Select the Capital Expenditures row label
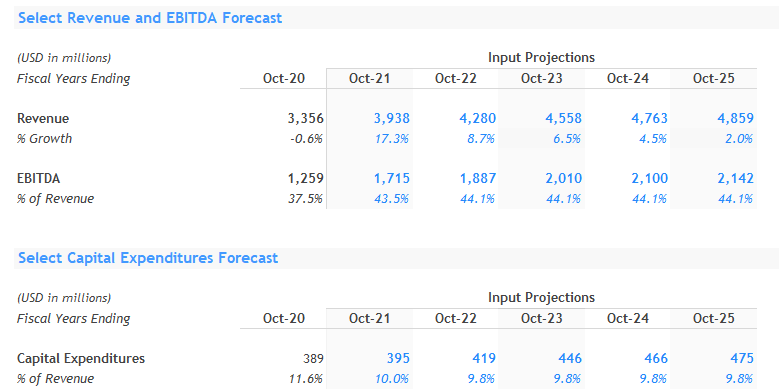Viewport: 779px width, 392px height. point(81,358)
